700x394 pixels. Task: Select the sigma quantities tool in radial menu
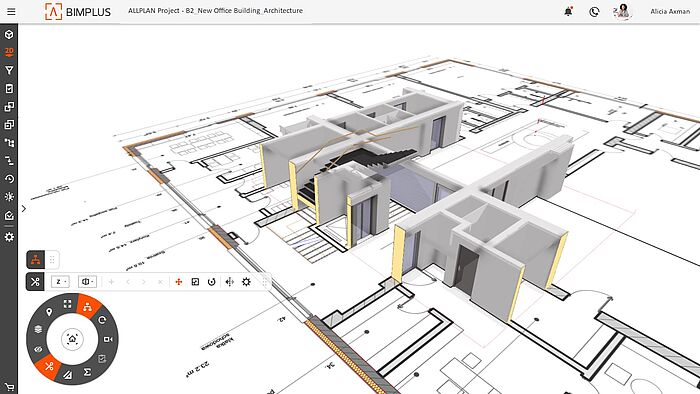pos(88,372)
